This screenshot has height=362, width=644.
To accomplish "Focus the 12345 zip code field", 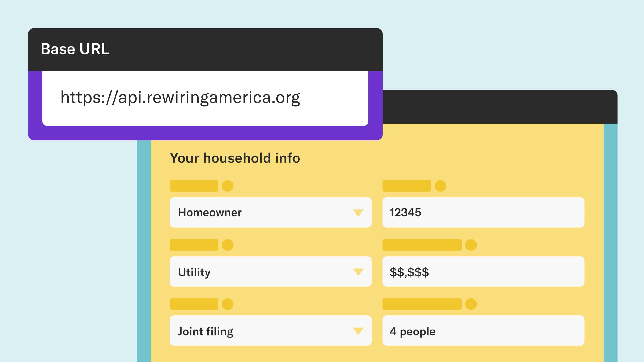I will 483,212.
